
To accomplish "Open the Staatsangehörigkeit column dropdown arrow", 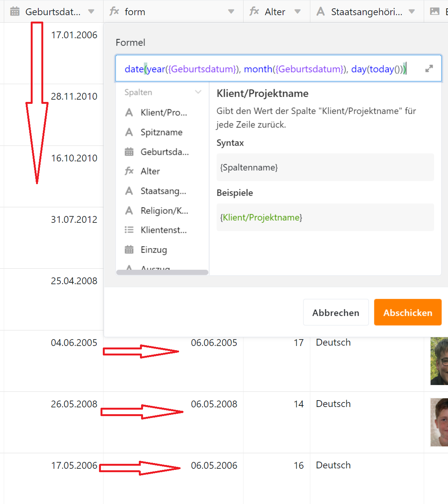I will coord(412,12).
